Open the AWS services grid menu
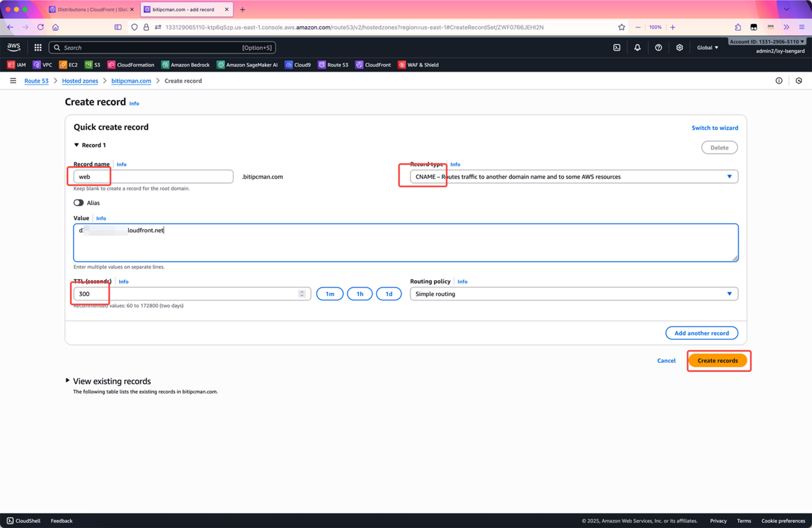The width and height of the screenshot is (812, 528). point(38,47)
